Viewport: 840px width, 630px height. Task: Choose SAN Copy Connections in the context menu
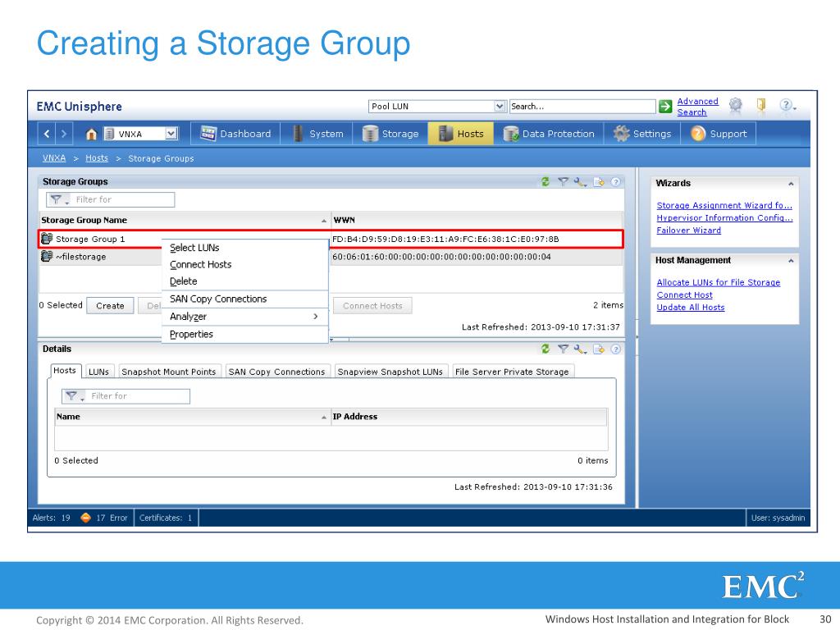pos(245,299)
